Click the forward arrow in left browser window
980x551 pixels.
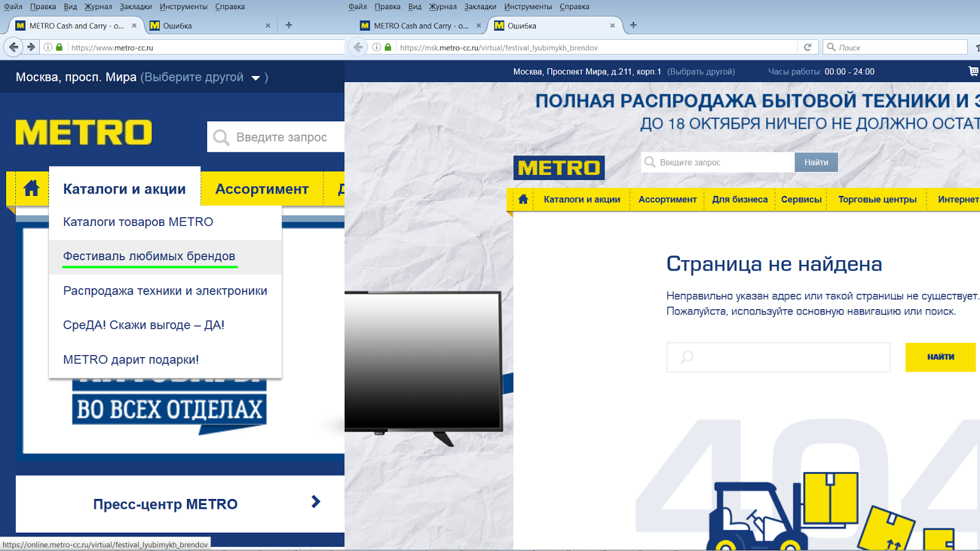click(x=31, y=47)
